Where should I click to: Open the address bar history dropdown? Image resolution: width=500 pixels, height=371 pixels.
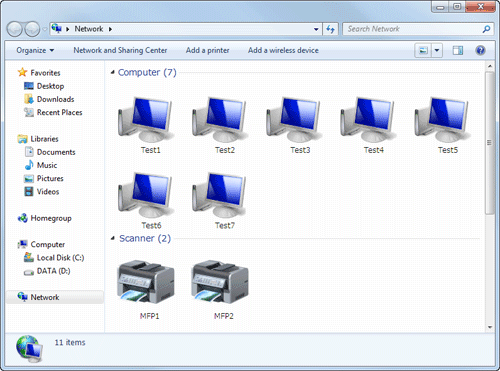tap(316, 29)
